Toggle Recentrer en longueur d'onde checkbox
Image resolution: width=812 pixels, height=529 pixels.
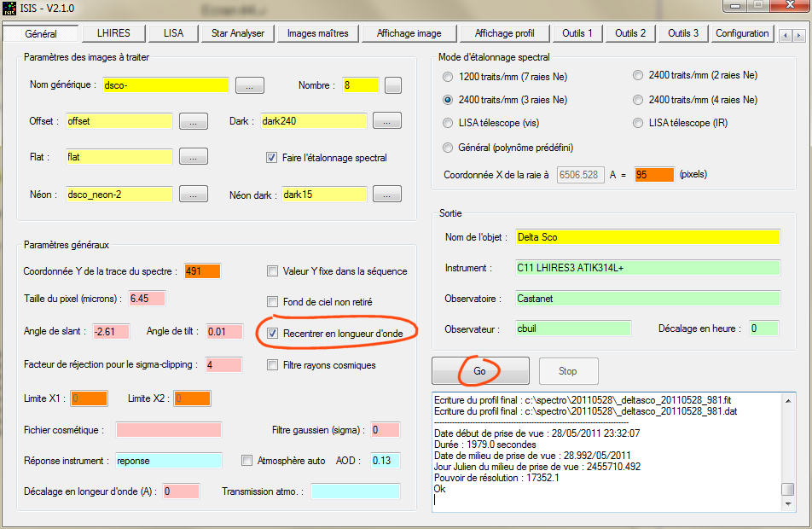point(273,333)
